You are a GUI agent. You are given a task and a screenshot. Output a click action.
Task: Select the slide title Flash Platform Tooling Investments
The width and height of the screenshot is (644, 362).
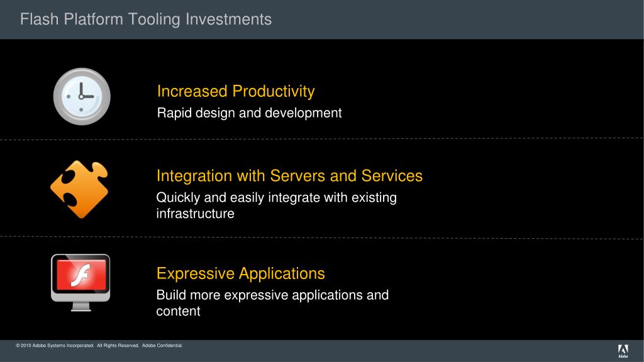[x=146, y=19]
